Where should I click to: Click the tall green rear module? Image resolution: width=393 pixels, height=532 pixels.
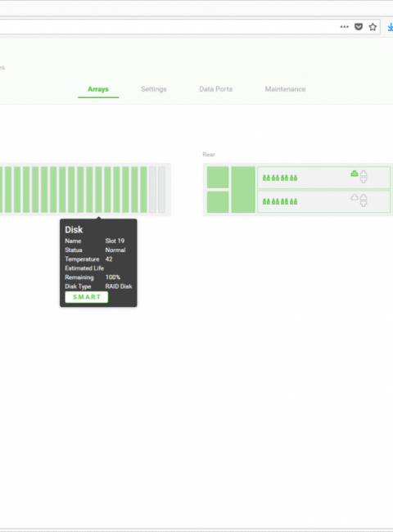pyautogui.click(x=243, y=190)
